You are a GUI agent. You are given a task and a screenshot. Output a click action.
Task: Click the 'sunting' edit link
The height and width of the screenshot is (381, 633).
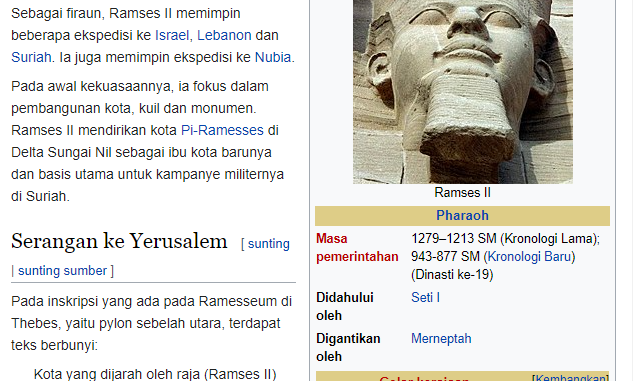click(x=268, y=244)
